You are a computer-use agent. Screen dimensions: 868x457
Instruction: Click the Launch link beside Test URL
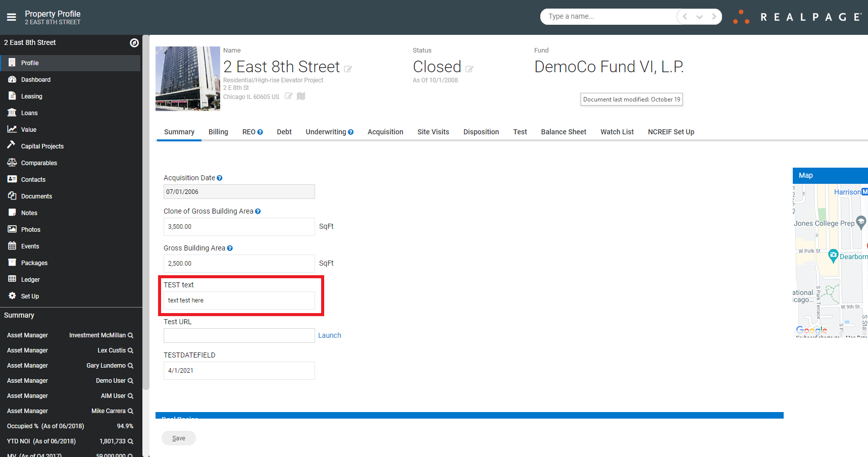coord(329,335)
